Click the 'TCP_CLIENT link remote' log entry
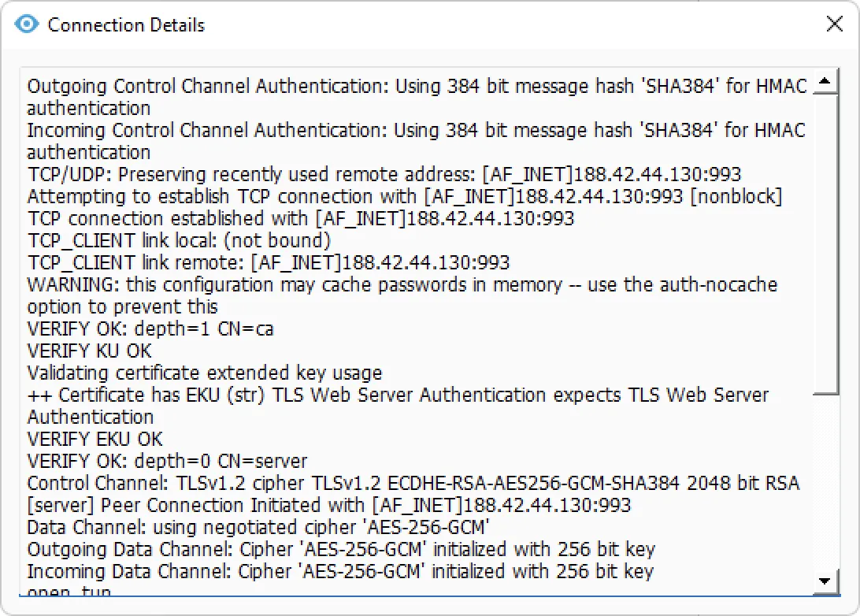 [x=236, y=262]
